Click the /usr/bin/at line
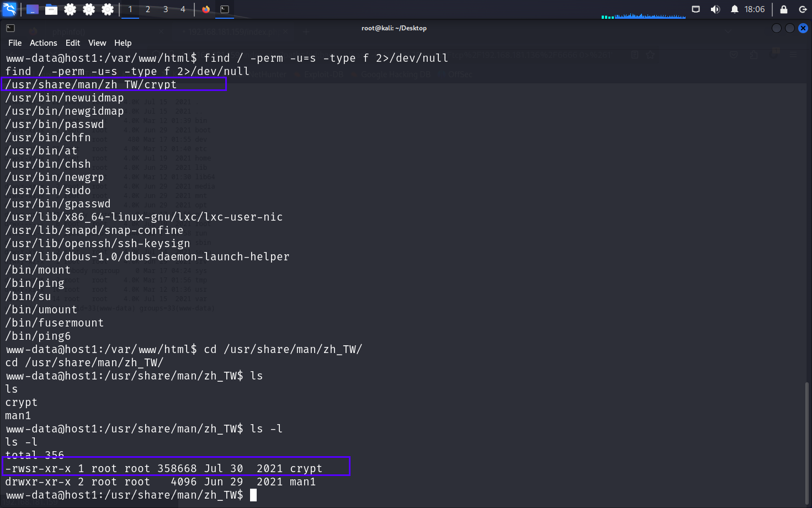 tap(41, 151)
